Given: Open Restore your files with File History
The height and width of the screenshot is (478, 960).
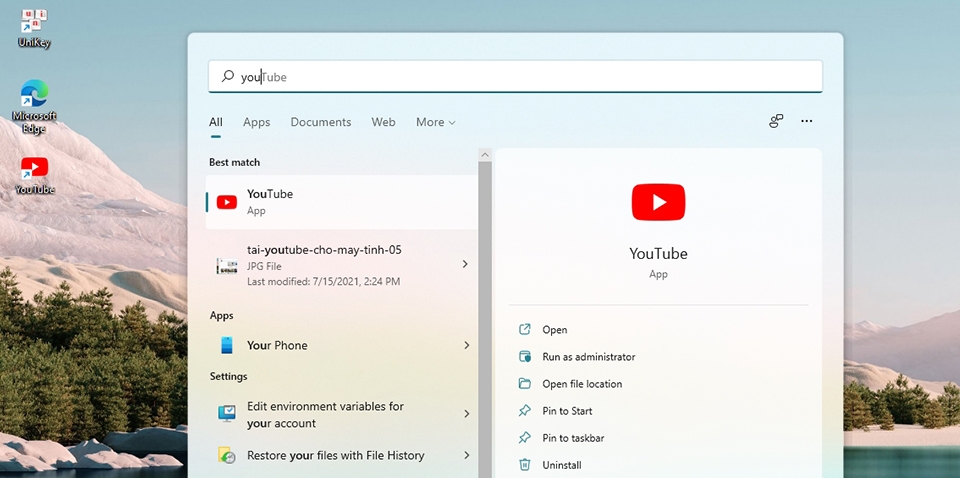Looking at the screenshot, I should [342, 455].
